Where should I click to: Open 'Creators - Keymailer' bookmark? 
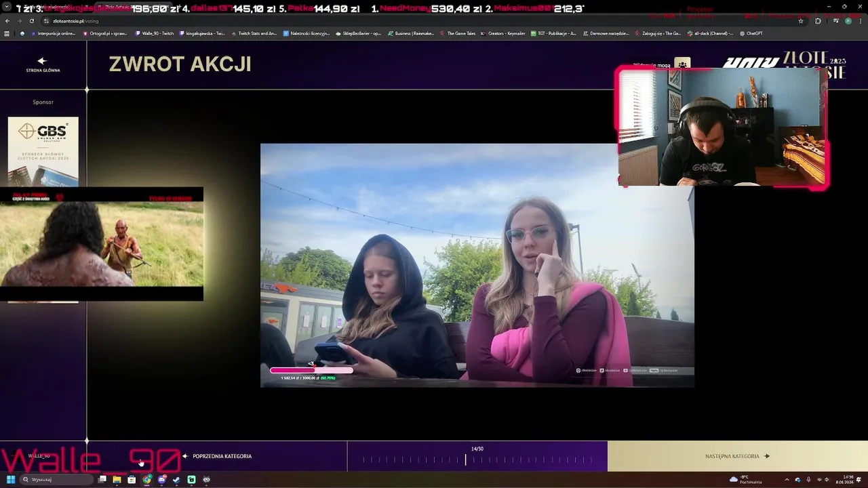pos(502,33)
